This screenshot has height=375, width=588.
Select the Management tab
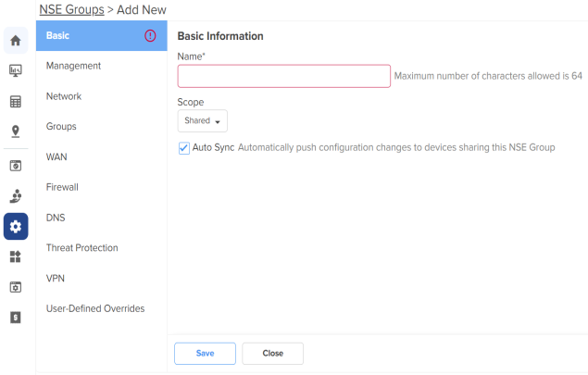tap(73, 66)
